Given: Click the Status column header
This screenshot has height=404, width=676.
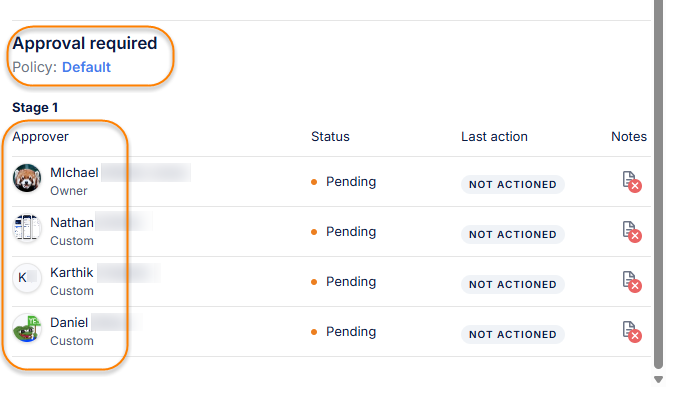Looking at the screenshot, I should point(330,136).
